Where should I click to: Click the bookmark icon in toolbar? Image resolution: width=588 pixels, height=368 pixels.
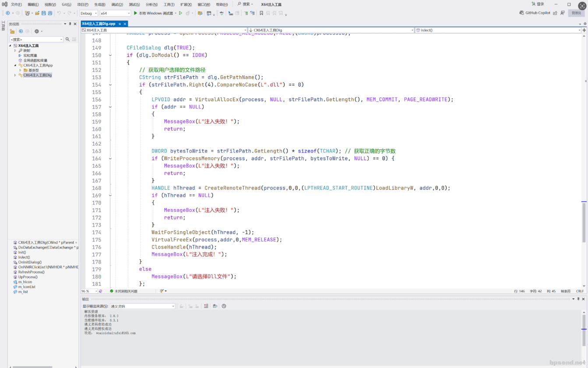tap(261, 13)
